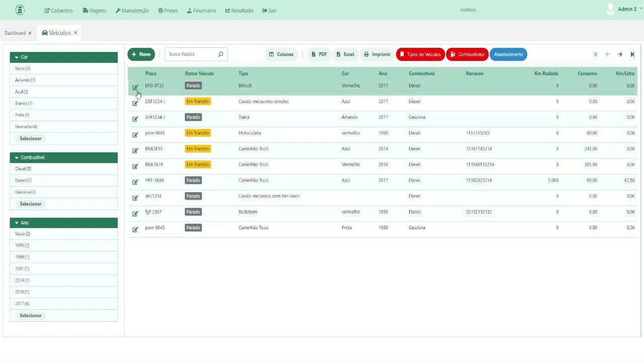The image size is (644, 362).
Task: Click the Abastecimento button
Action: (508, 54)
